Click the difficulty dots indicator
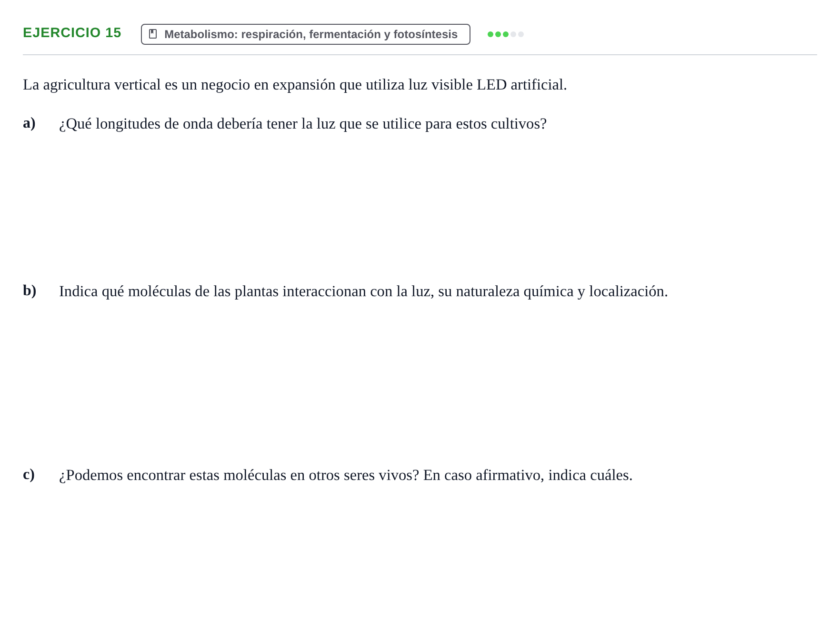The image size is (840, 640). tap(505, 34)
